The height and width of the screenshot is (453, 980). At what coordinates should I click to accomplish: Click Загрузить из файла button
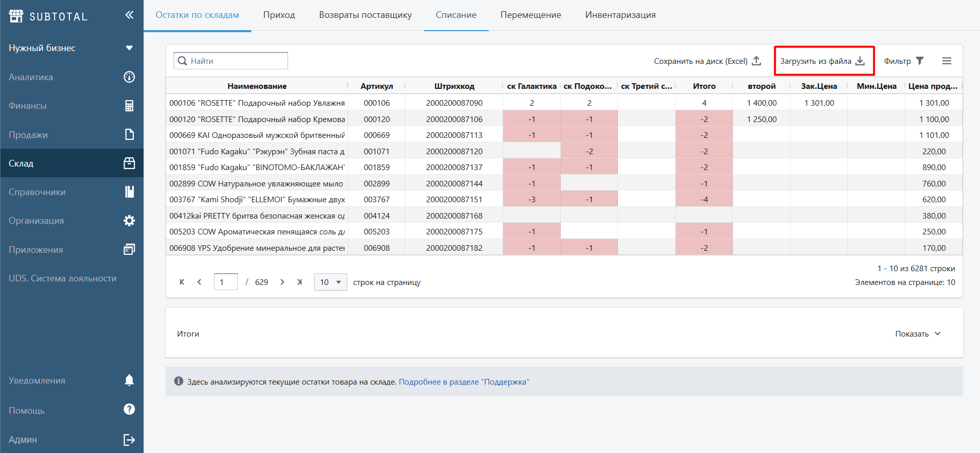[822, 61]
